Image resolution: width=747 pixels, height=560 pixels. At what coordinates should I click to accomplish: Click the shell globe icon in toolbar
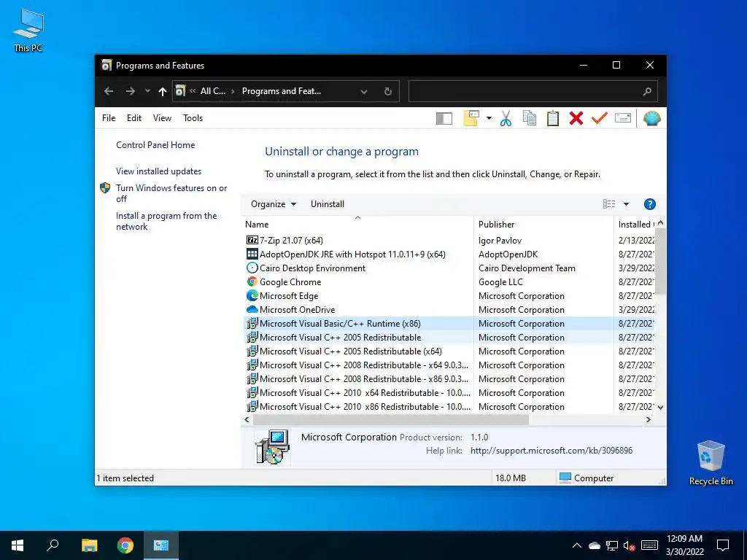(x=651, y=118)
